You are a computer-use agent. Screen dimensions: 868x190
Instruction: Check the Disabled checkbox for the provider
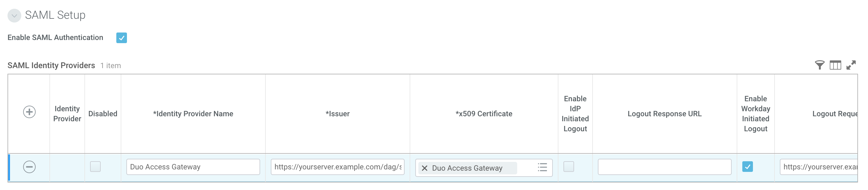[x=95, y=167]
